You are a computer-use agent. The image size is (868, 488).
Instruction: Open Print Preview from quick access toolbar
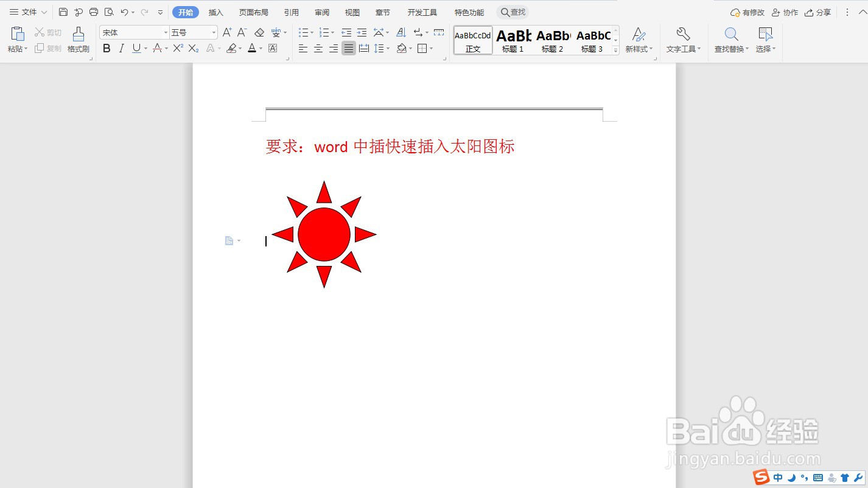(109, 12)
